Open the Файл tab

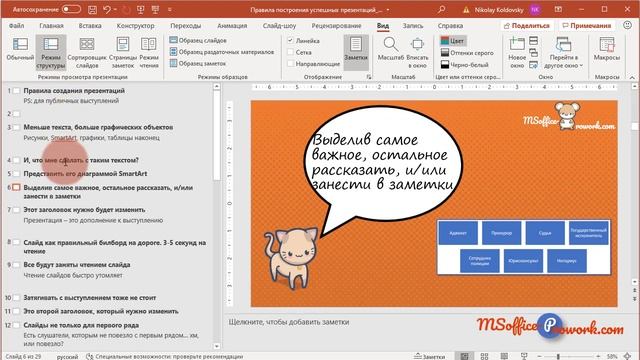coord(16,26)
